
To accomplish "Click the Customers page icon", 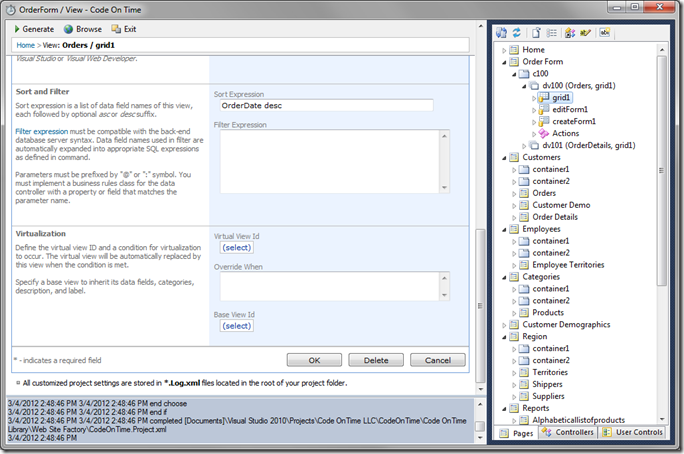I will (514, 157).
